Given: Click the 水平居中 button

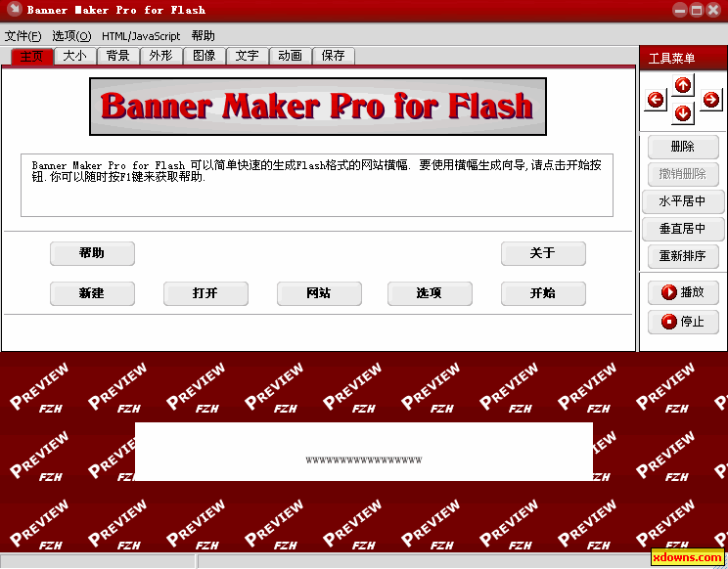Looking at the screenshot, I should tap(683, 201).
